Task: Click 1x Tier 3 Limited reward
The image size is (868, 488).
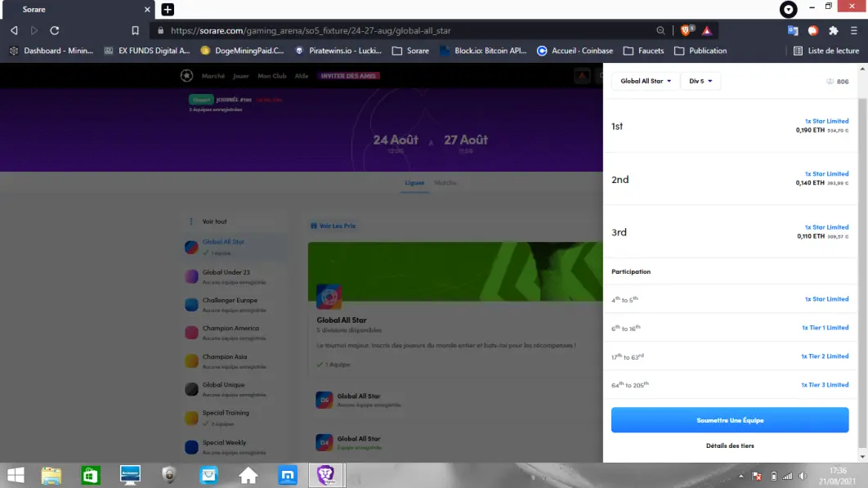Action: click(824, 384)
